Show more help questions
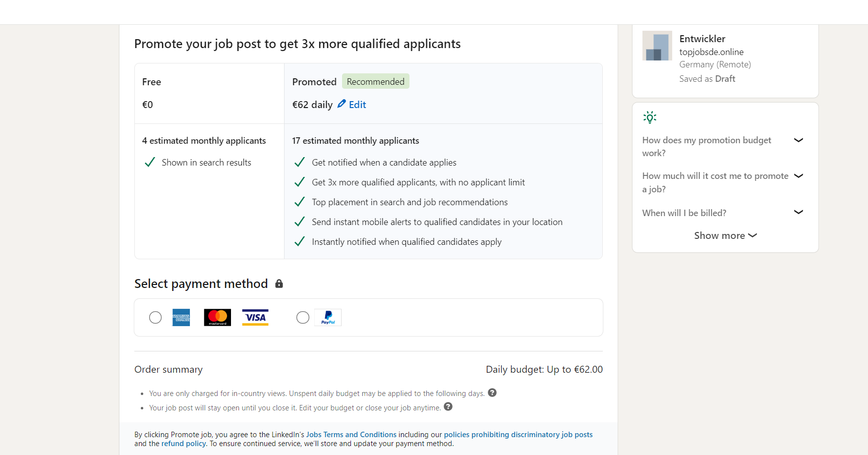868x455 pixels. (725, 235)
